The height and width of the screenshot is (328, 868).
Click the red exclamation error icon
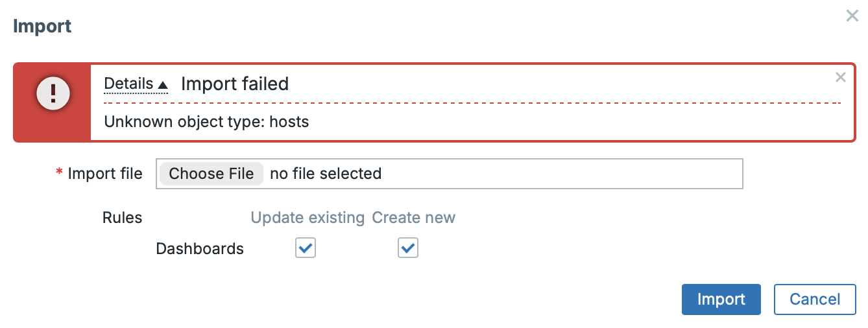click(x=53, y=95)
